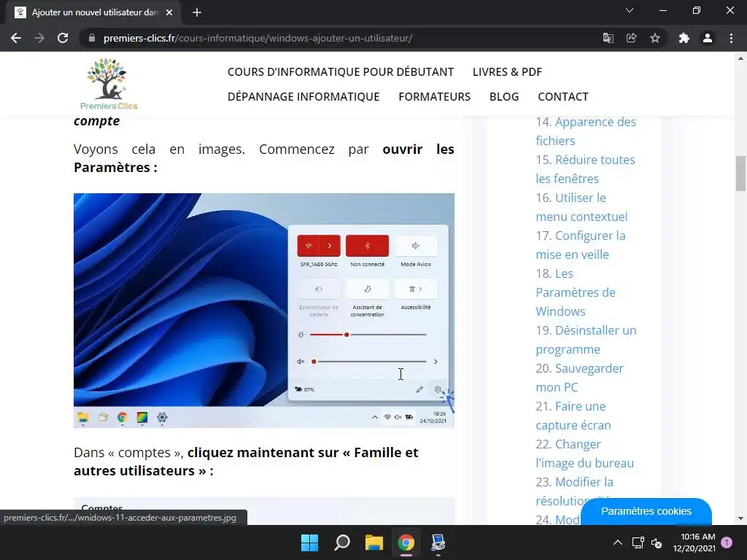
Task: Open File Explorer from the taskbar
Action: (x=374, y=542)
